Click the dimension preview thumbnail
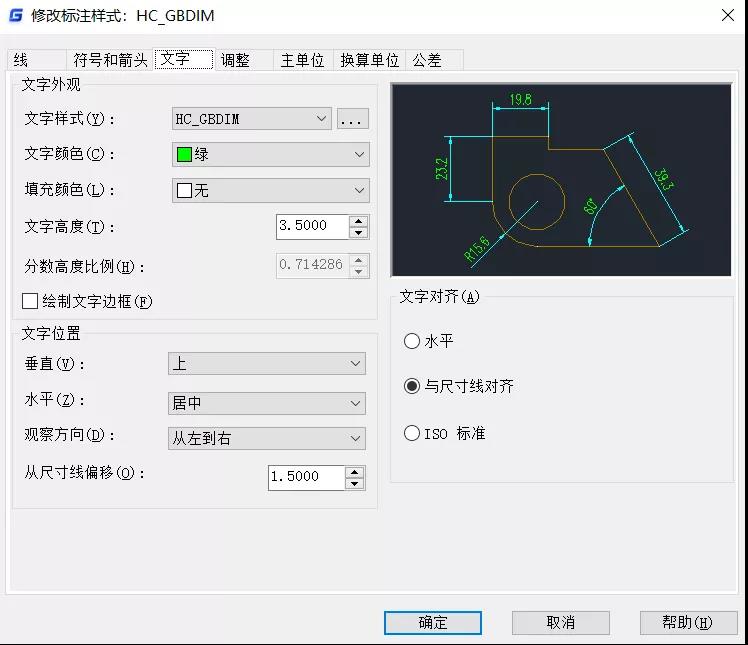This screenshot has width=748, height=645. [x=561, y=180]
